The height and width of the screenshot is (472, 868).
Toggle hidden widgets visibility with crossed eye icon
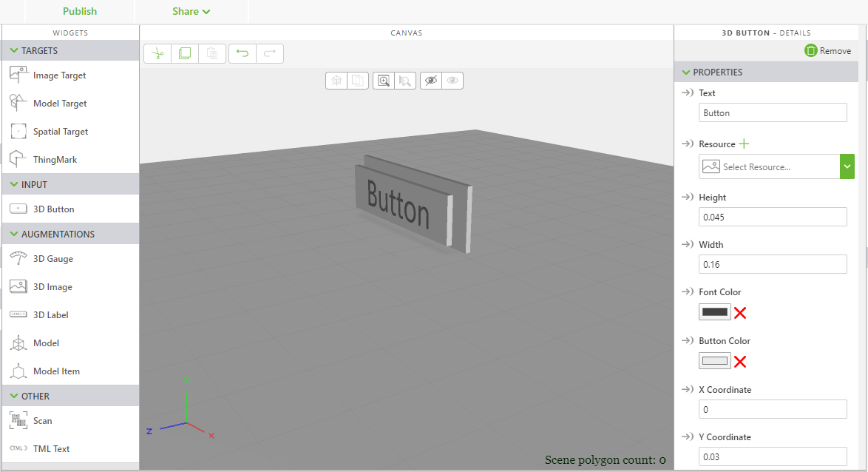point(431,80)
